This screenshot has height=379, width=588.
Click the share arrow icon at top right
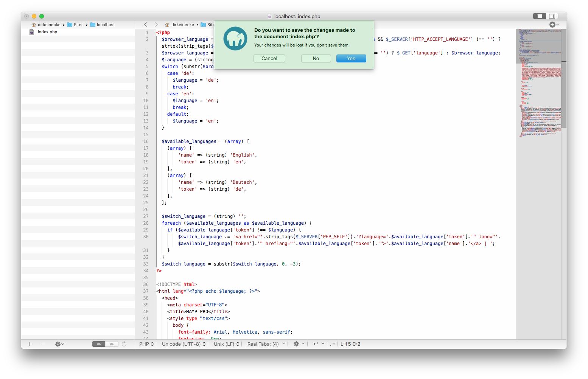tap(552, 24)
